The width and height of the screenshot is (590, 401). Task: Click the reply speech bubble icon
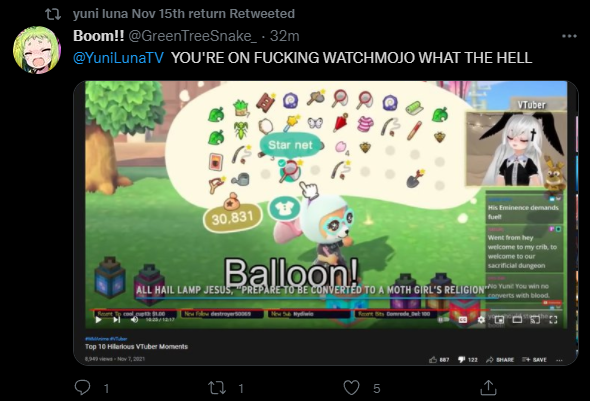[82, 387]
